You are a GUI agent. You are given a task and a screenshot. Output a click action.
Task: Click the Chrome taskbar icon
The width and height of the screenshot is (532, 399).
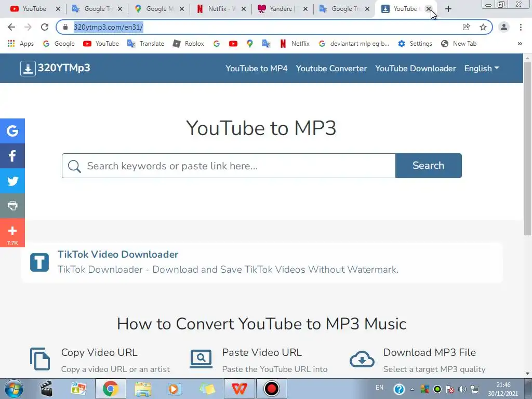click(110, 389)
